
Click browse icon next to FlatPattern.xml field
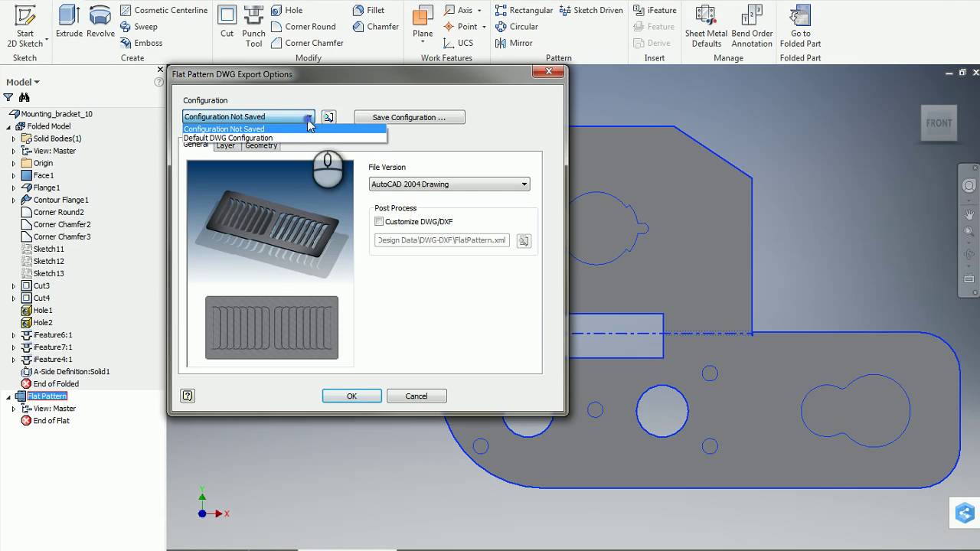click(524, 240)
